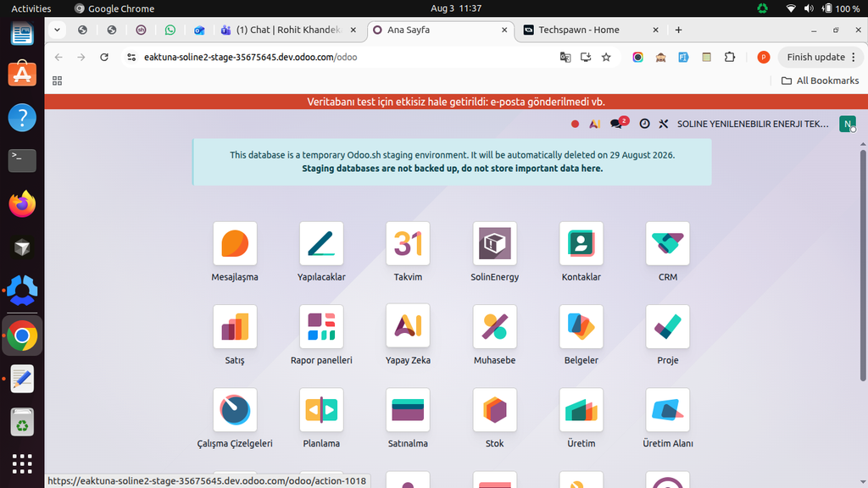Click the red recording dot in Odoo header

point(576,124)
